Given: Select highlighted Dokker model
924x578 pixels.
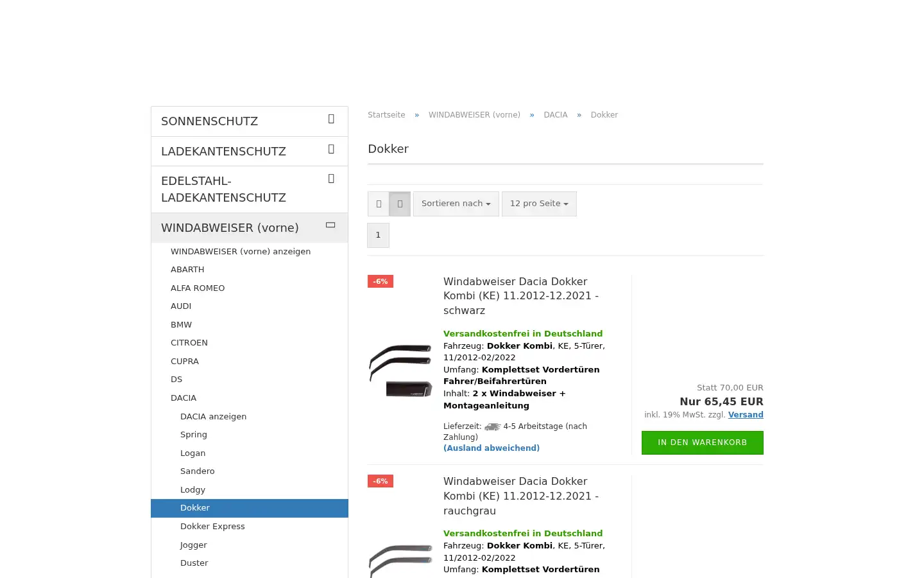Looking at the screenshot, I should 250,508.
